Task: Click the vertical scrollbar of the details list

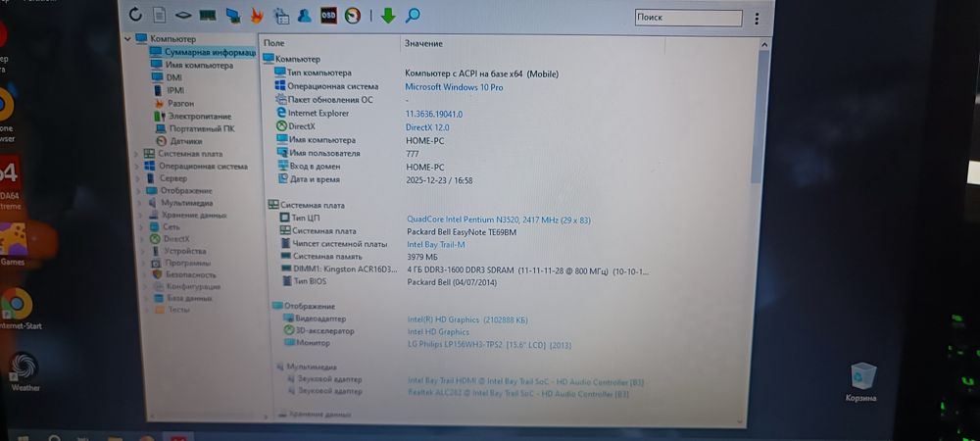Action: click(759, 116)
